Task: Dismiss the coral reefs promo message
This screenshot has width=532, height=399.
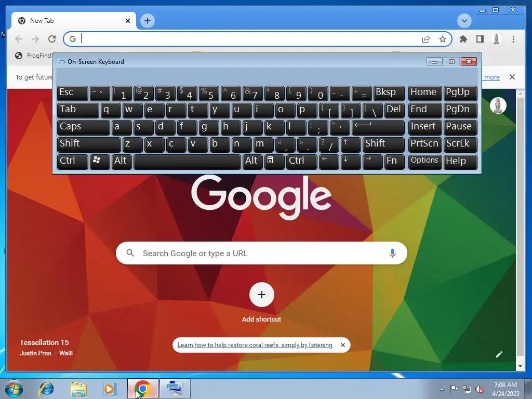Action: pyautogui.click(x=343, y=345)
